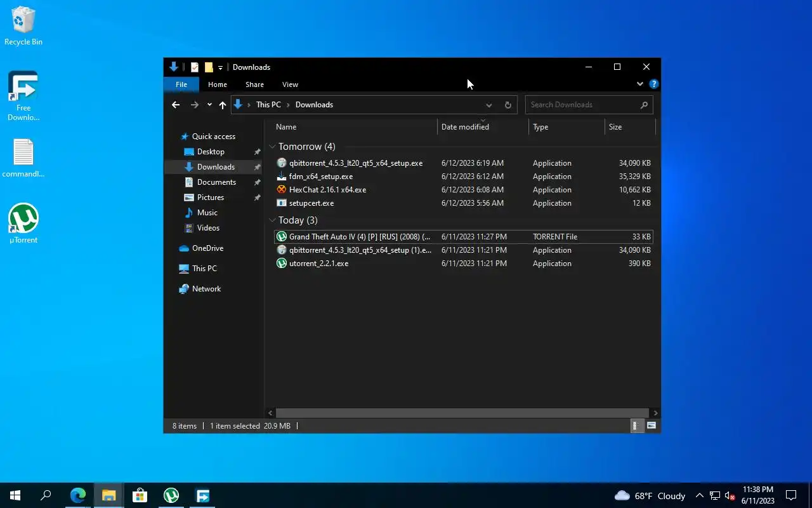Image resolution: width=812 pixels, height=508 pixels.
Task: Select Documents in the navigation pane
Action: click(216, 182)
